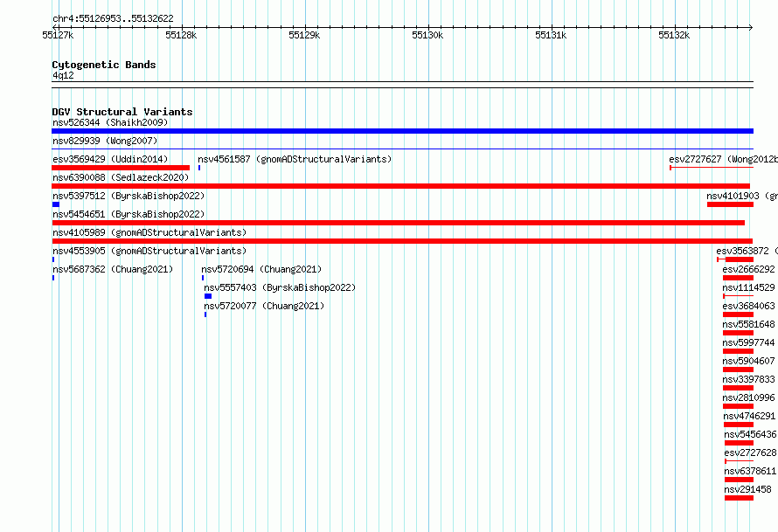Click the esv3569429 (Uddin2014) label
This screenshot has width=778, height=532.
(x=110, y=159)
